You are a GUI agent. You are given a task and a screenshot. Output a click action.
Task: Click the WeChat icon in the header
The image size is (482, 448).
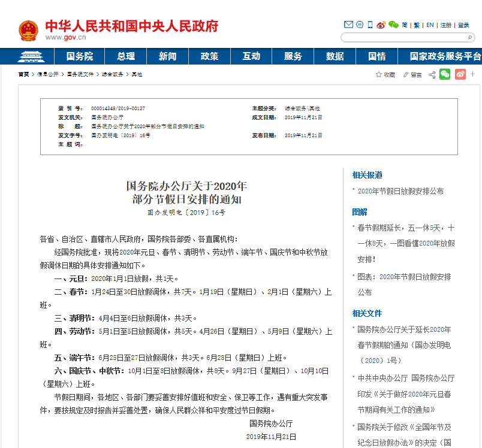tap(393, 25)
